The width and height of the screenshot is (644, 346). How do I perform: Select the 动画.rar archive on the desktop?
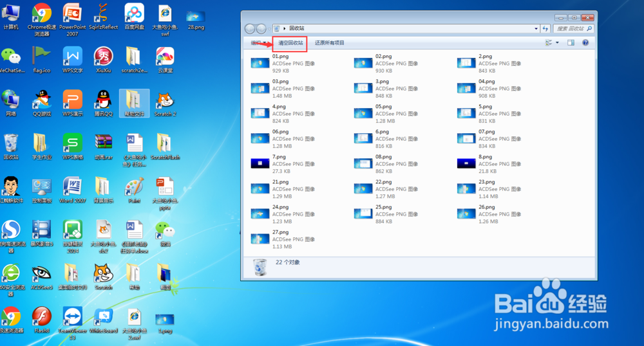[104, 147]
